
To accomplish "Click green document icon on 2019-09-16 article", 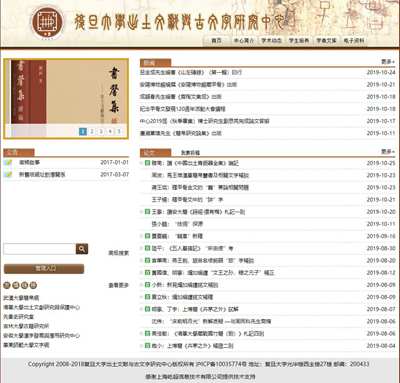I will click(x=147, y=236).
